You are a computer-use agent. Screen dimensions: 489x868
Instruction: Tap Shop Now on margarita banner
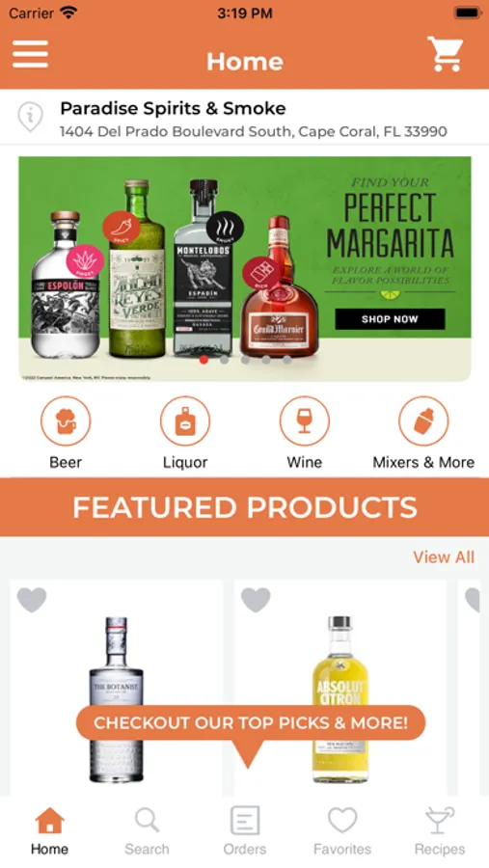pos(390,319)
